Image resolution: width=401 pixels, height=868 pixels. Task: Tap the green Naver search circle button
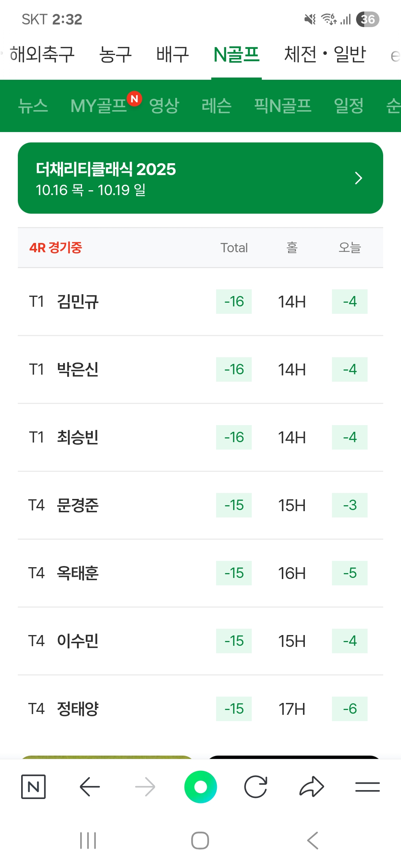[200, 786]
